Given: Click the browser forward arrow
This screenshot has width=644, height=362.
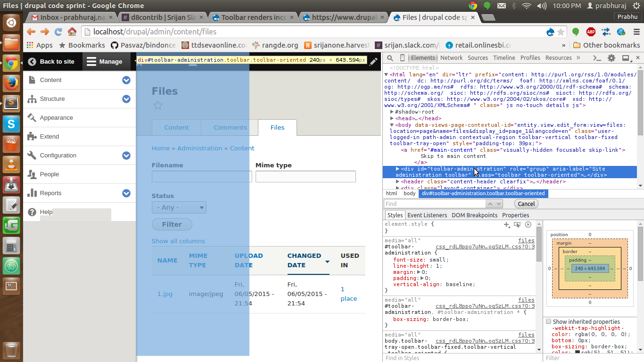Looking at the screenshot, I should 45,32.
